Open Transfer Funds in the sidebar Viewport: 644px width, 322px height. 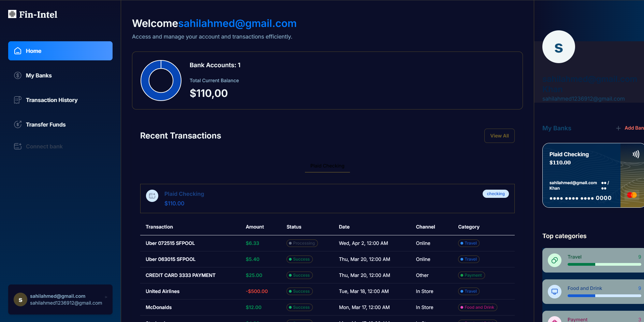coord(60,125)
